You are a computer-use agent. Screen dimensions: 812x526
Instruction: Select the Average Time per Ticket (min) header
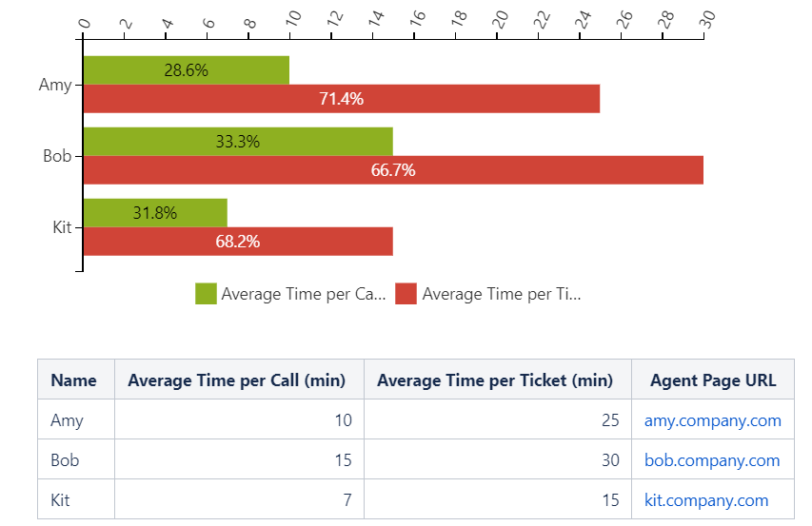pos(495,380)
